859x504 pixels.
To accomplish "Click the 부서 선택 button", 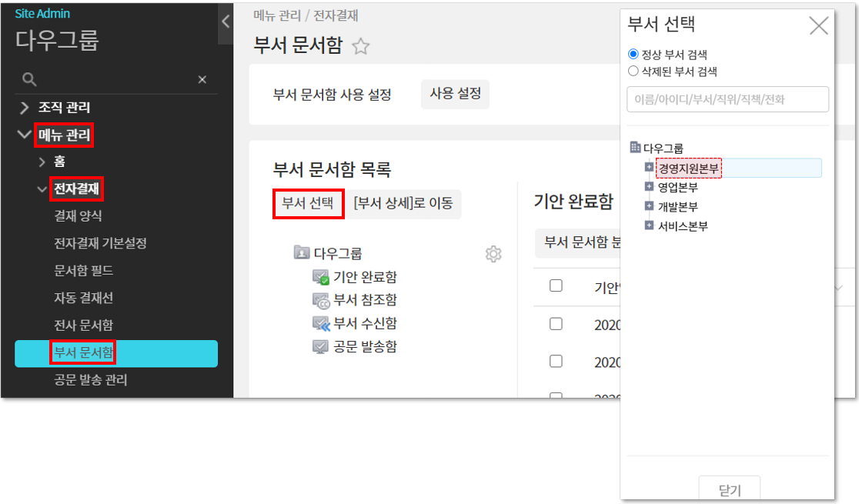I will 308,204.
